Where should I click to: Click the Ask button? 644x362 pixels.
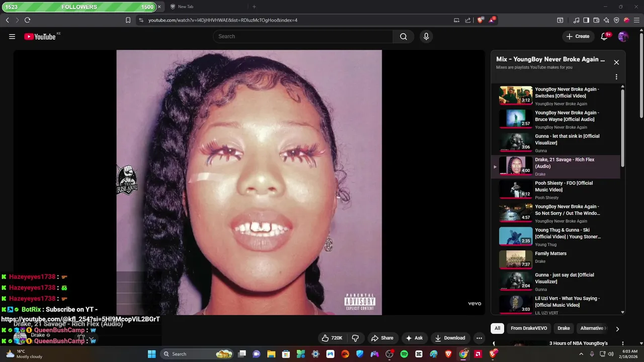414,338
